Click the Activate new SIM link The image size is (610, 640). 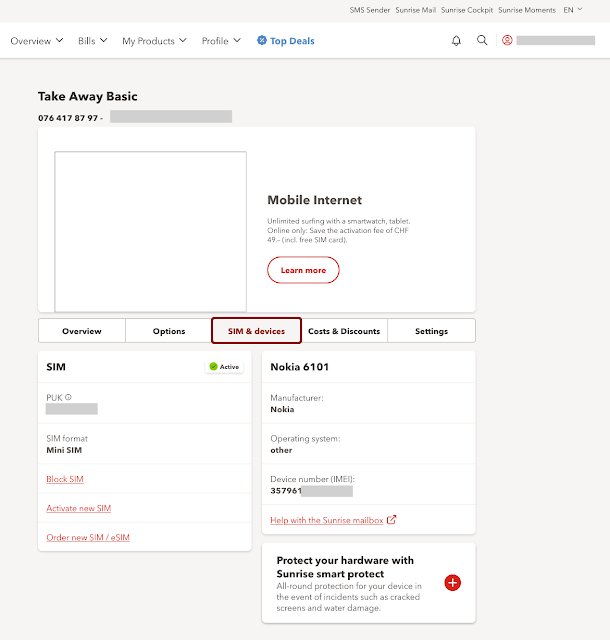point(78,508)
